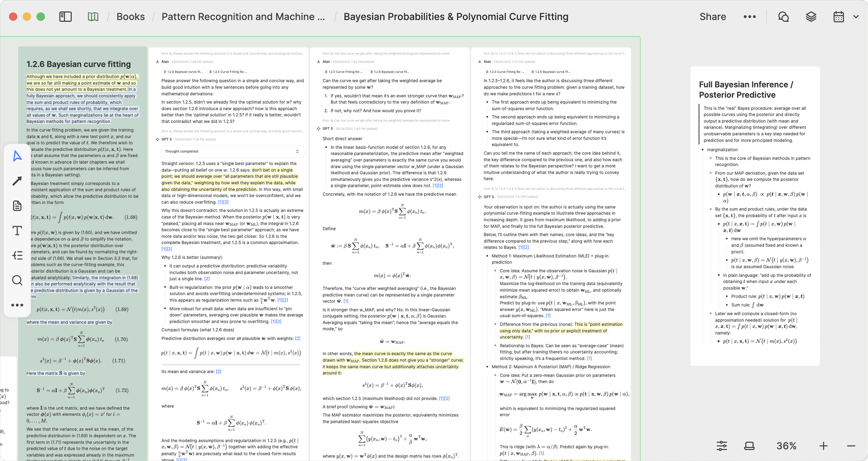
Task: Expand the calendar dropdown chevron
Action: [x=856, y=17]
